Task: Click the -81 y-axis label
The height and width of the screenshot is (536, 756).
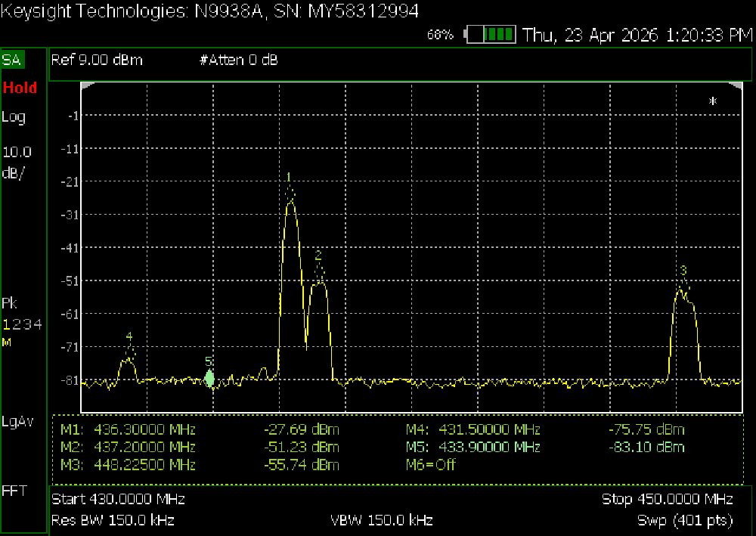Action: coord(70,380)
